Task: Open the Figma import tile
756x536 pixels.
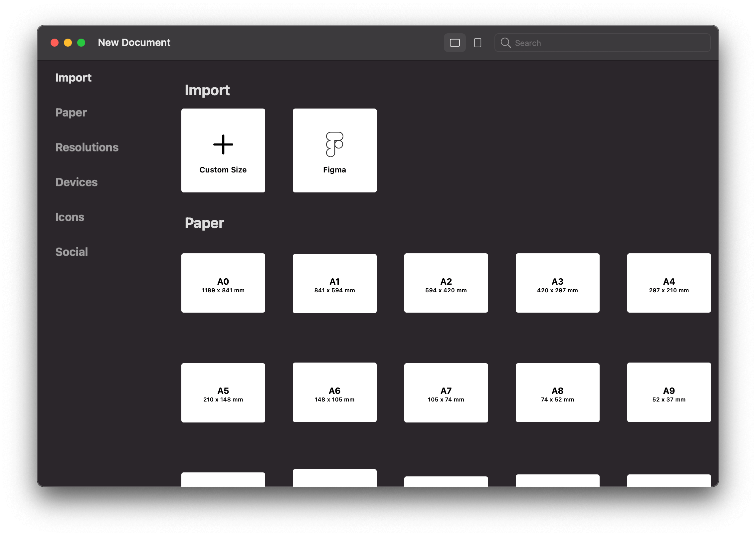Action: (x=334, y=150)
